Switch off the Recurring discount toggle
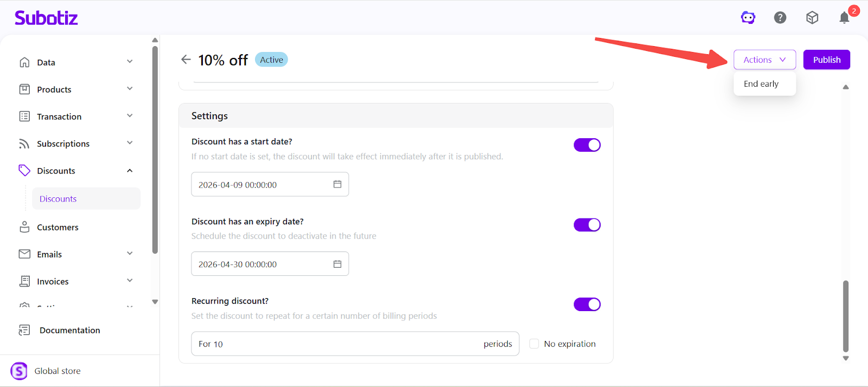Viewport: 868px width, 387px height. (x=587, y=305)
